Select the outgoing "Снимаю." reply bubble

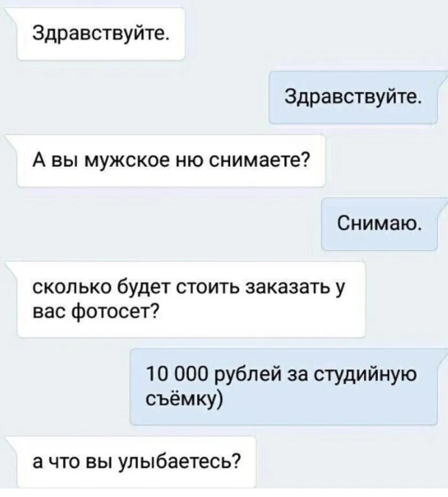(379, 224)
